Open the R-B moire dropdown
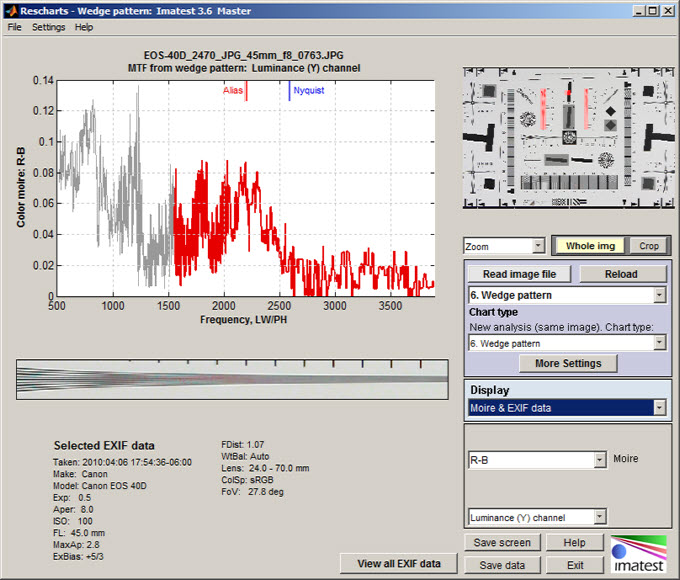 [x=537, y=460]
